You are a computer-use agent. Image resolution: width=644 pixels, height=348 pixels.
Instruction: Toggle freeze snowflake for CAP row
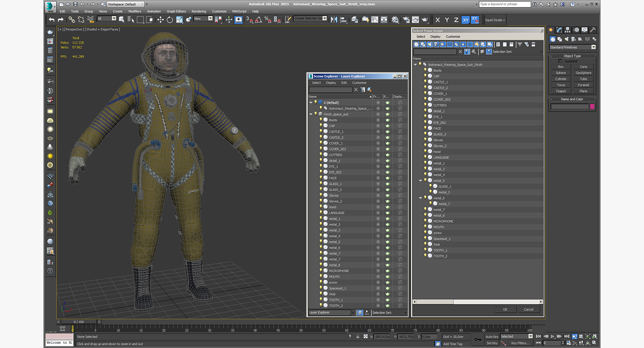(378, 126)
